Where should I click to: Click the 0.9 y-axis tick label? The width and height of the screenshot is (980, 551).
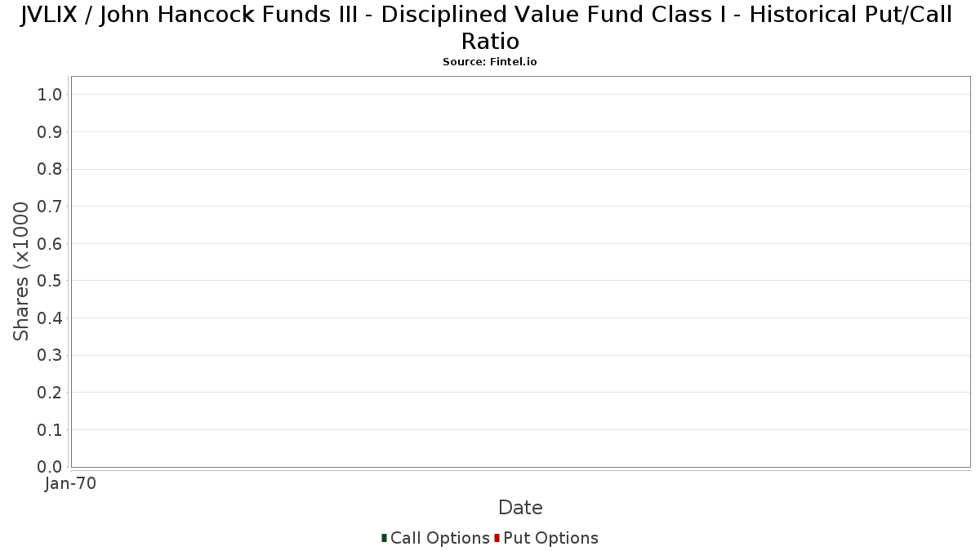50,132
